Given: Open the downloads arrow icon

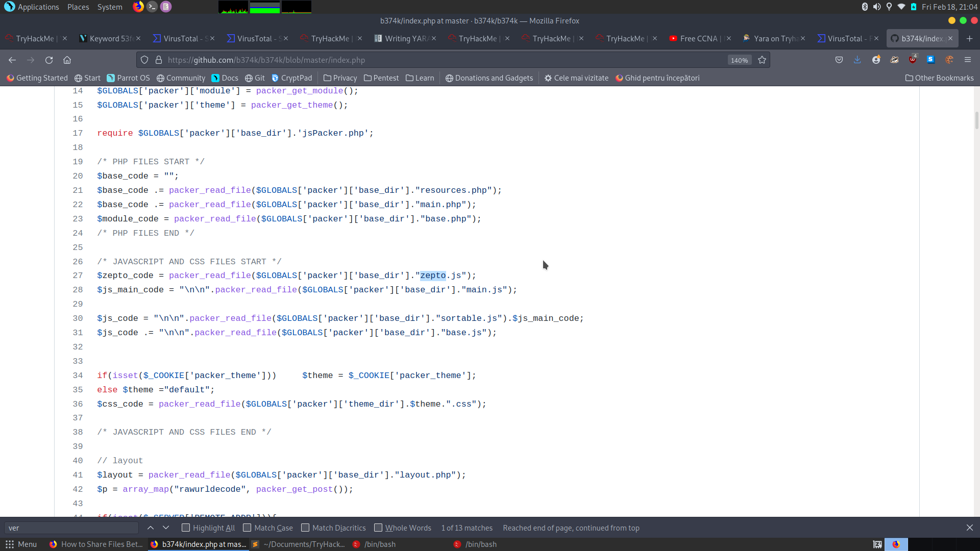Looking at the screenshot, I should click(x=857, y=60).
